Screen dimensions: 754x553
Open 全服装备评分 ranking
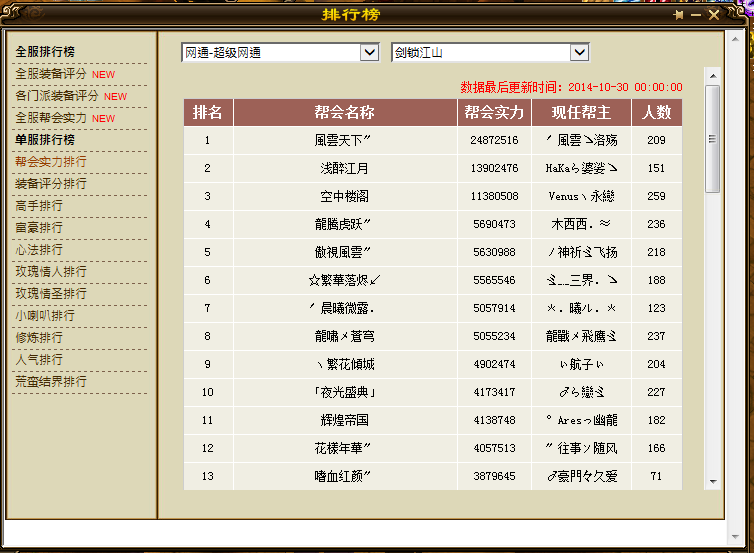pyautogui.click(x=51, y=74)
